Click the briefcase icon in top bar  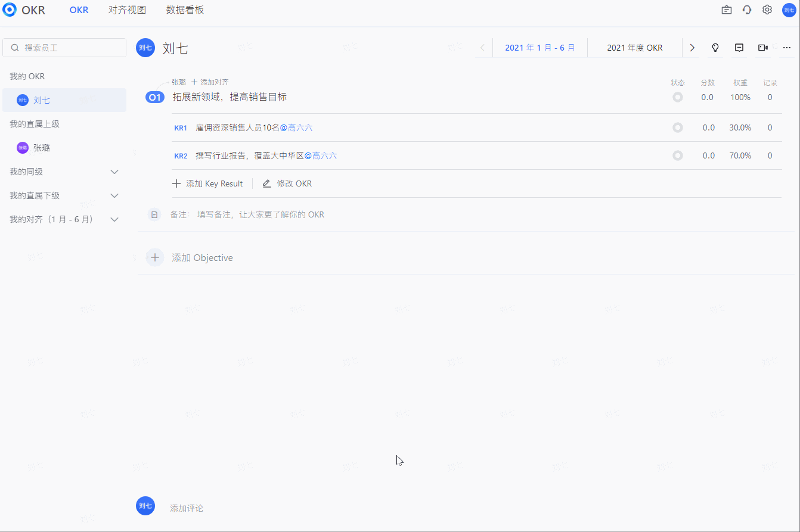pos(727,10)
